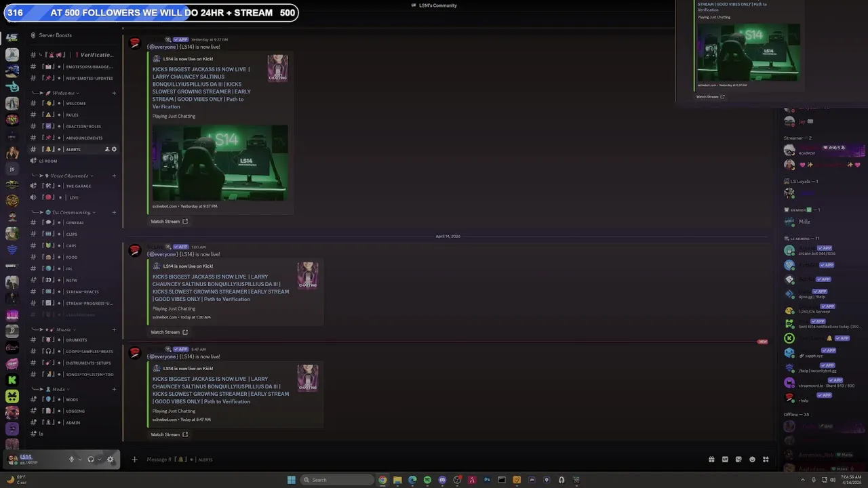Toggle microphone mute in user panel
Viewport: 868px width, 488px height.
71,460
